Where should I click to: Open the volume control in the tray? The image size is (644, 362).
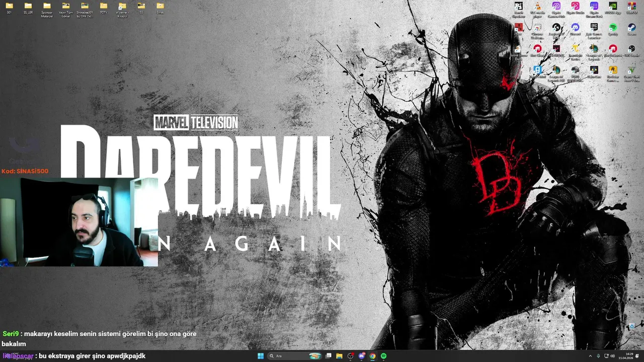pos(612,356)
